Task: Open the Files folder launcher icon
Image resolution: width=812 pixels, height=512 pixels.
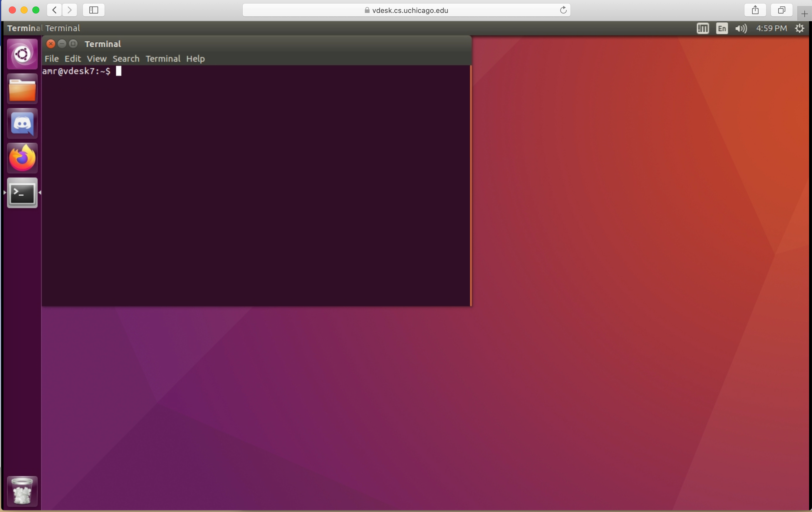Action: tap(22, 89)
